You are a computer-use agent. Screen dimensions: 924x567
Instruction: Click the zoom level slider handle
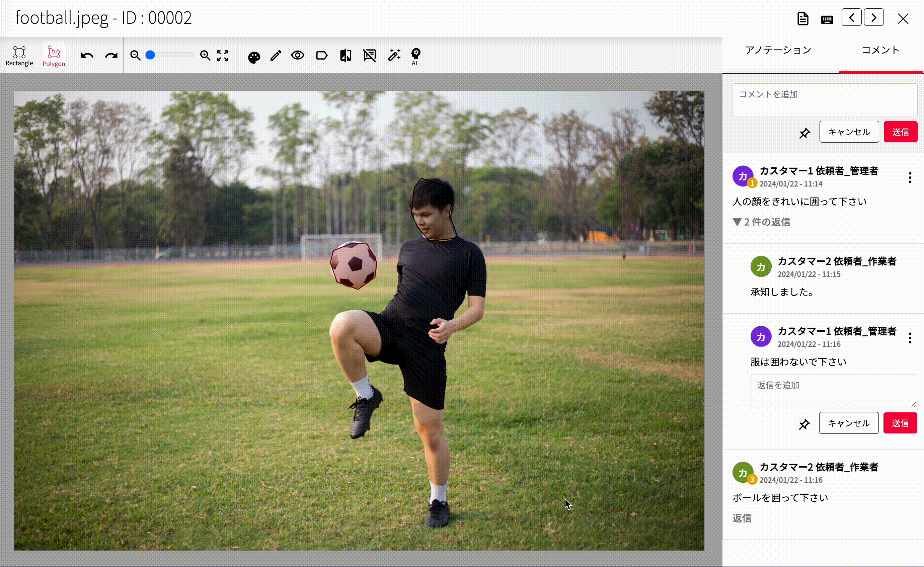click(150, 56)
